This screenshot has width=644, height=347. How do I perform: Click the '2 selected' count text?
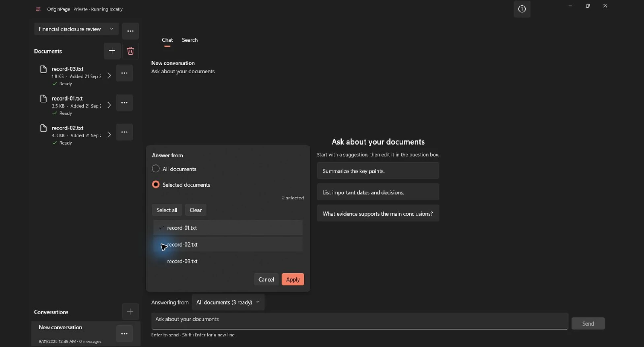click(293, 198)
